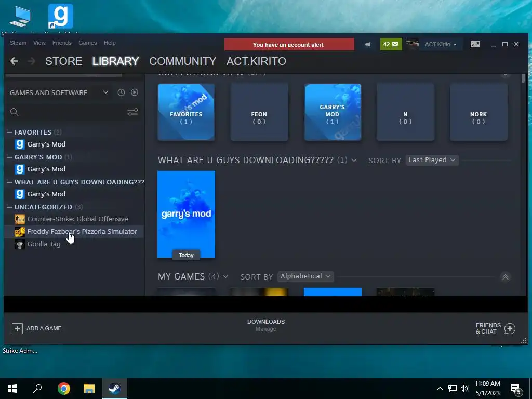Open the N collection tile
Screen dimensions: 532x399
[405, 112]
